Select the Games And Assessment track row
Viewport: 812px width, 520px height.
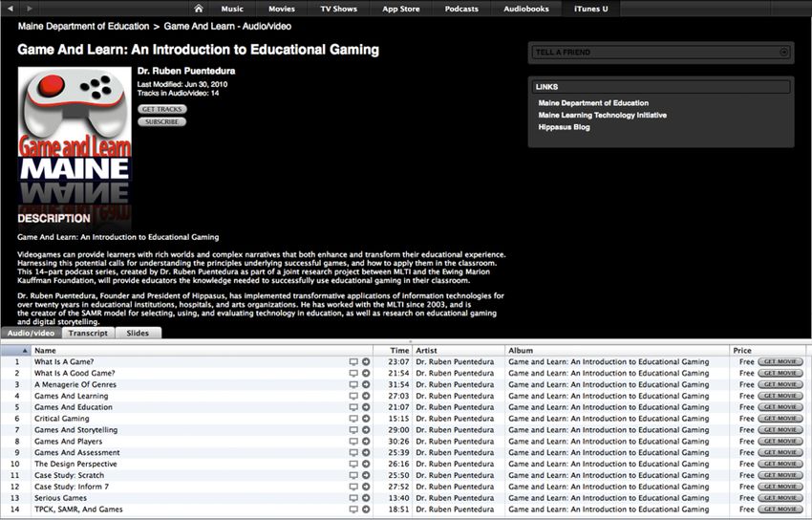point(405,453)
